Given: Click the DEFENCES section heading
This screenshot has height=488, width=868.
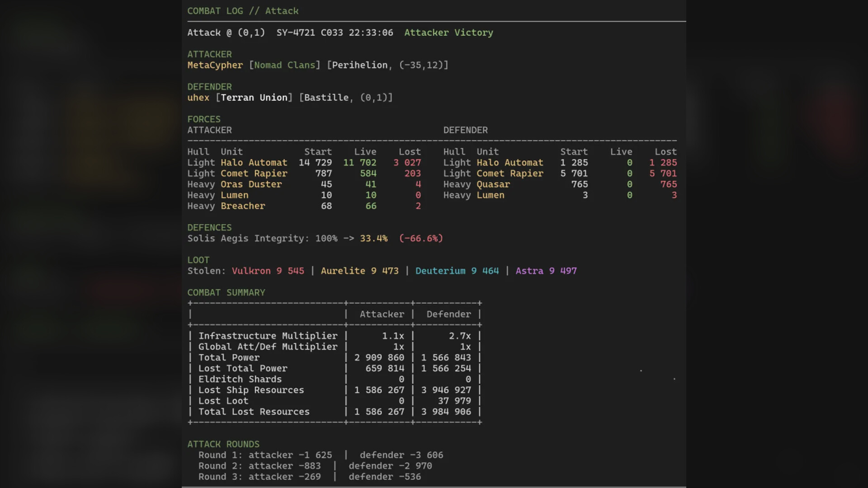Looking at the screenshot, I should click(x=209, y=228).
